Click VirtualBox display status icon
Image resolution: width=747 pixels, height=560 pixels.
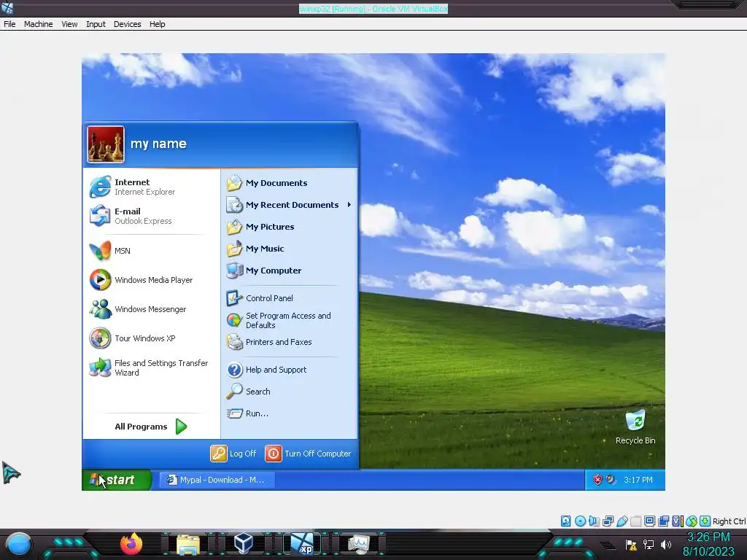[649, 521]
